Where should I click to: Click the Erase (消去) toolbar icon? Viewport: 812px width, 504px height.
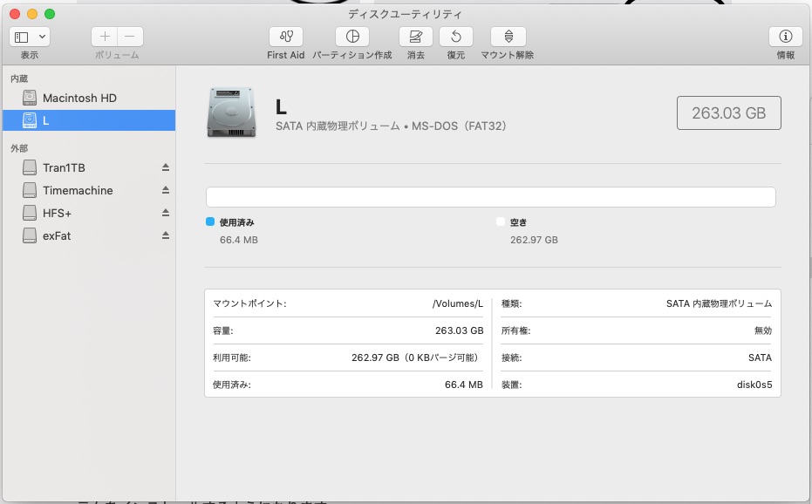tap(416, 37)
